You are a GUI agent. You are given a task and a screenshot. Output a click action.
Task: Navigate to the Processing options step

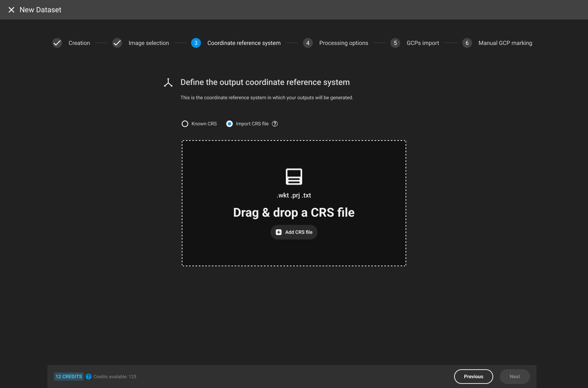click(x=344, y=43)
